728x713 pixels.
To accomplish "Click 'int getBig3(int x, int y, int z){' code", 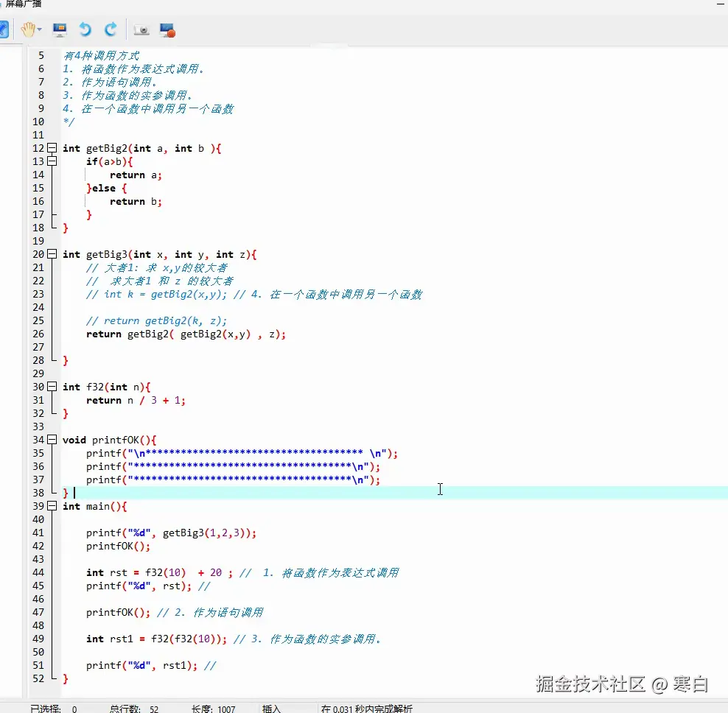I will point(160,254).
